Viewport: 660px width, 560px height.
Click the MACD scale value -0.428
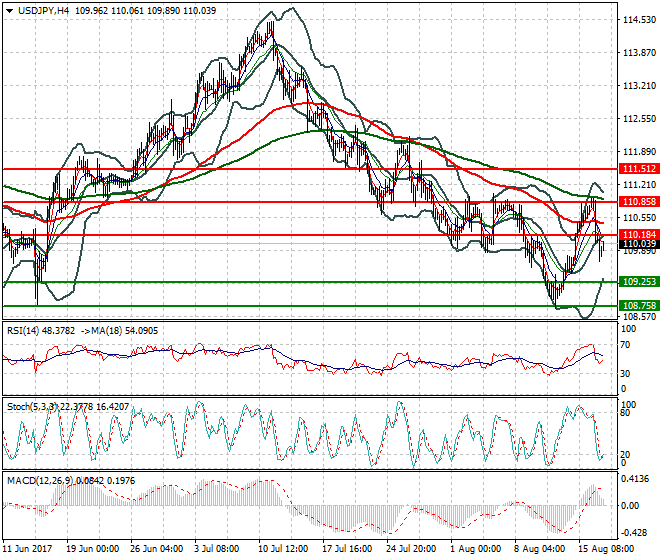(x=636, y=533)
